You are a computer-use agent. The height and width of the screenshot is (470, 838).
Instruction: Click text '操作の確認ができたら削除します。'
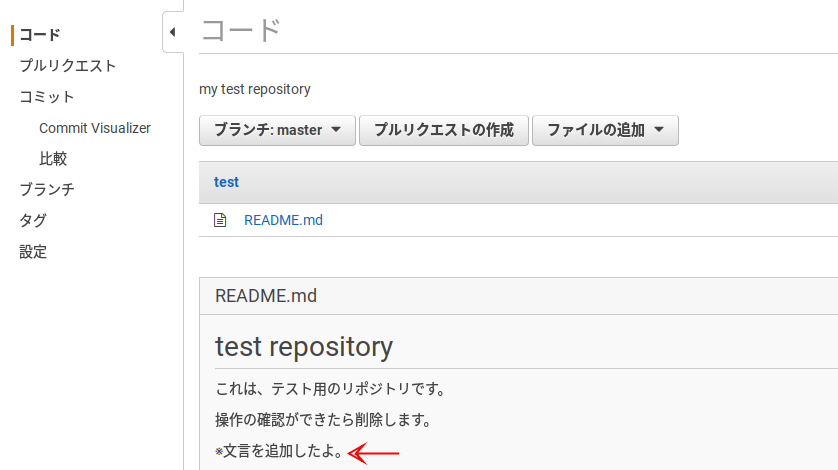(x=324, y=420)
